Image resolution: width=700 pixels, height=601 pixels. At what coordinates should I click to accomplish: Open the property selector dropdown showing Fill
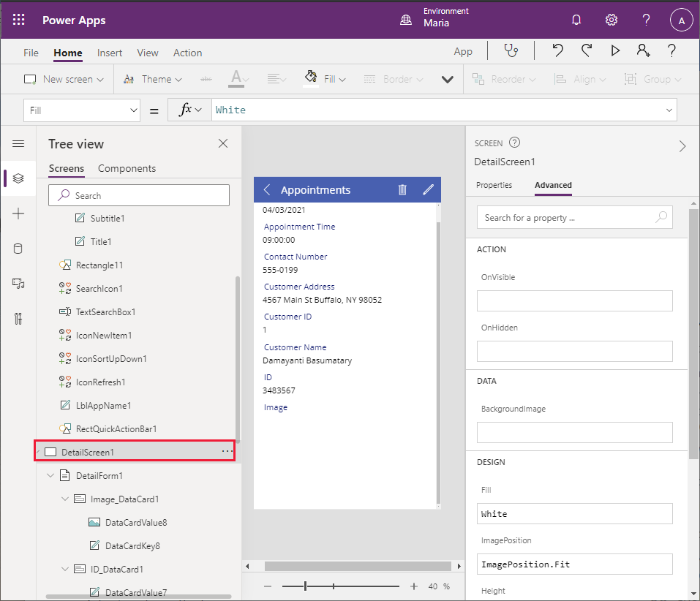point(81,110)
